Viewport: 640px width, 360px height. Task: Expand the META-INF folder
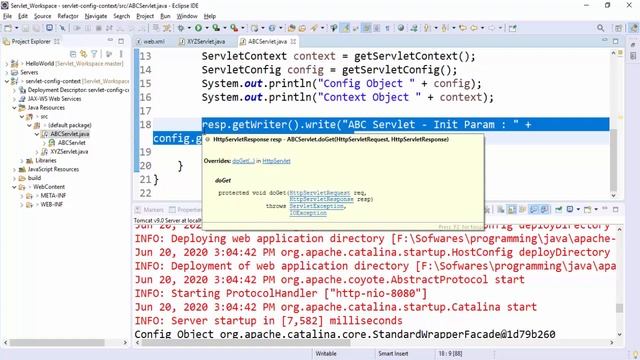pyautogui.click(x=22, y=196)
